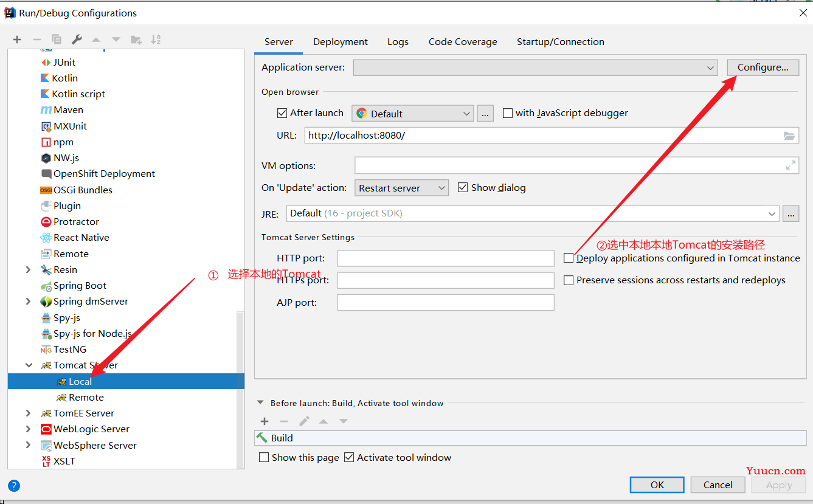Enable with JavaScript debugger checkbox
The image size is (813, 504).
tap(508, 113)
